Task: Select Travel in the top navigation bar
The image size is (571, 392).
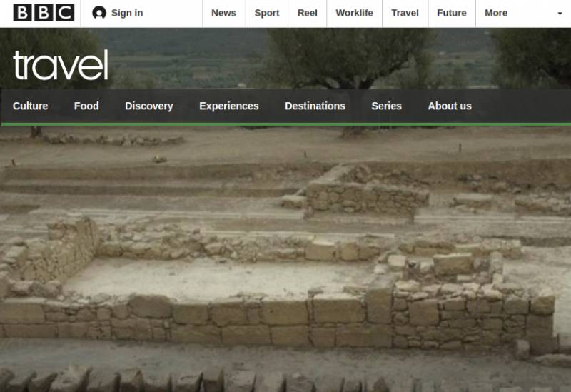Action: point(405,13)
